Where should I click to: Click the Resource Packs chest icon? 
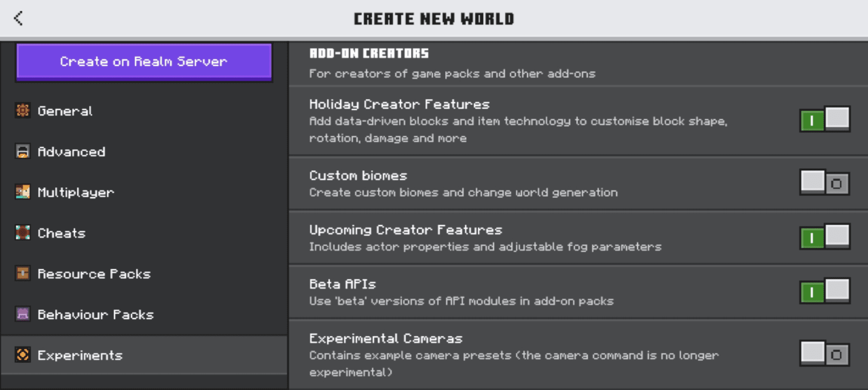pyautogui.click(x=22, y=273)
